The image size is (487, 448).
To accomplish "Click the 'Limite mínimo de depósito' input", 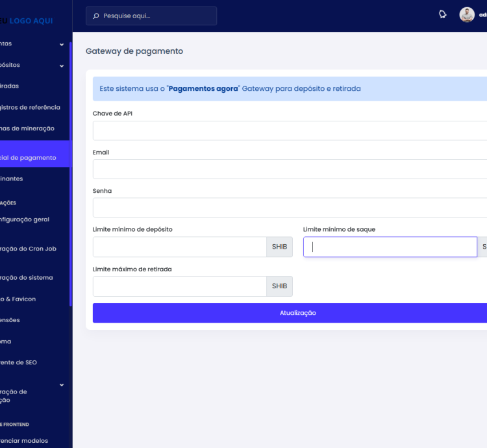I will pos(179,247).
